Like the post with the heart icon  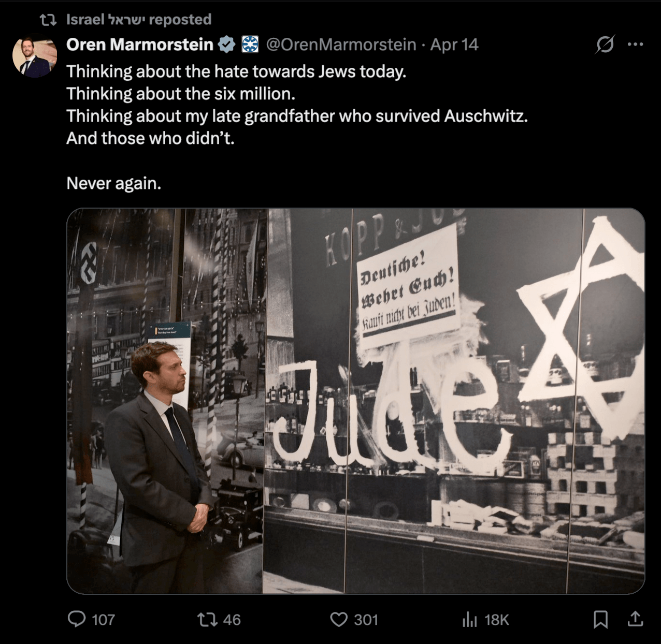pyautogui.click(x=339, y=619)
